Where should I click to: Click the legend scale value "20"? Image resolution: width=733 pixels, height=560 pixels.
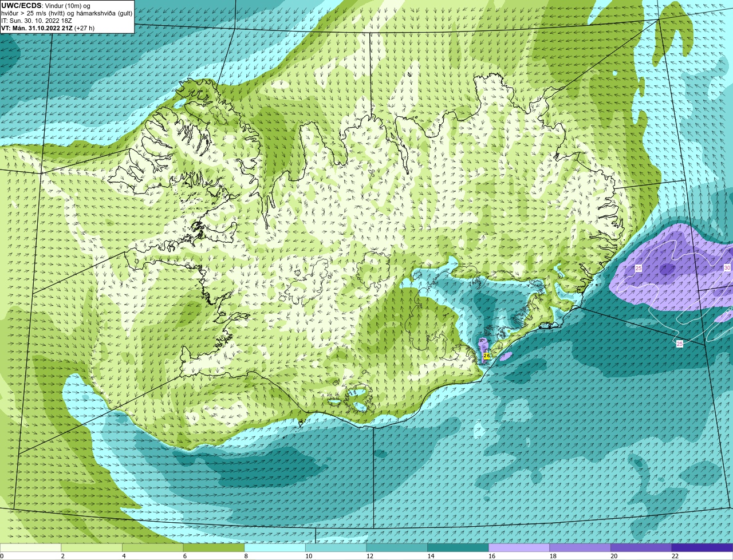tap(614, 556)
